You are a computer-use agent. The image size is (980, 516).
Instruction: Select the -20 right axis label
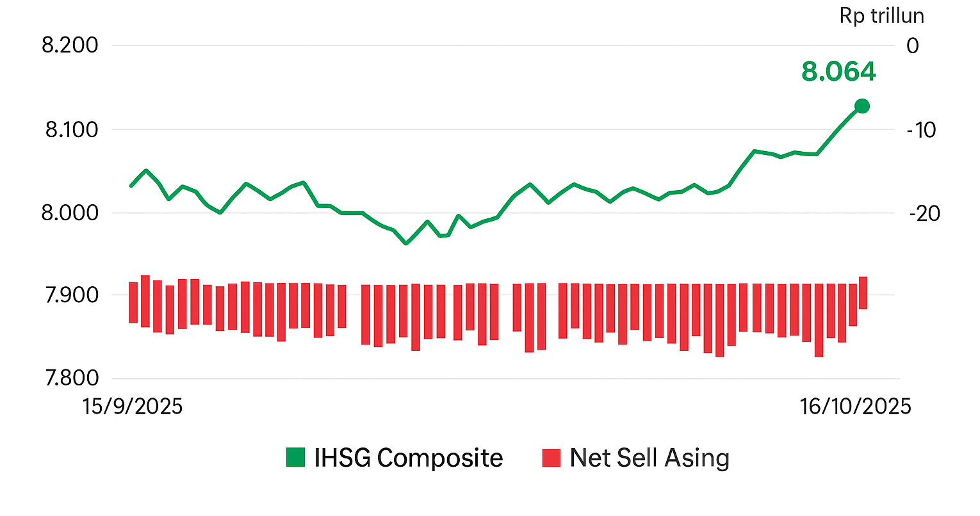click(924, 213)
